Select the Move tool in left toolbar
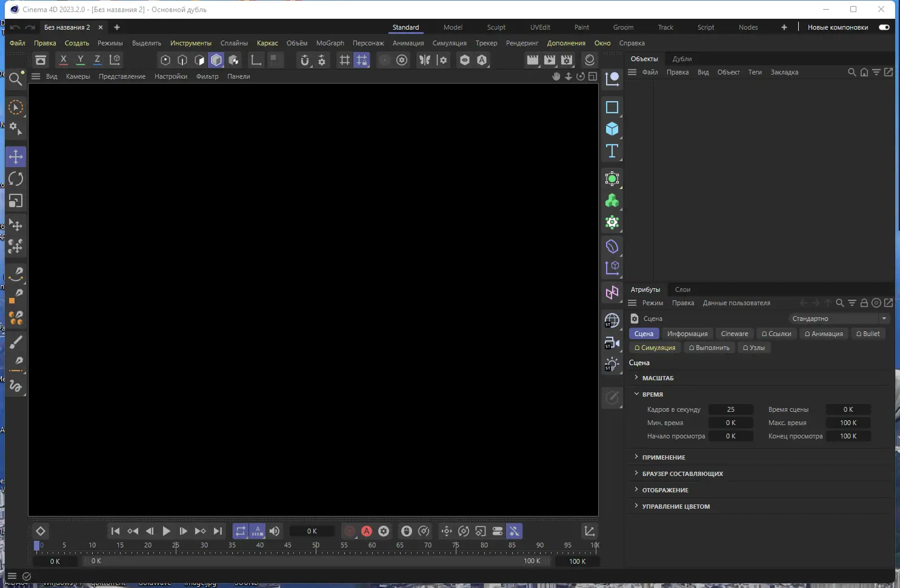 click(x=16, y=157)
